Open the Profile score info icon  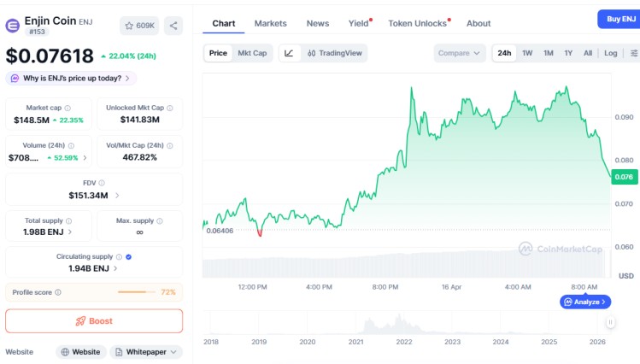58,292
